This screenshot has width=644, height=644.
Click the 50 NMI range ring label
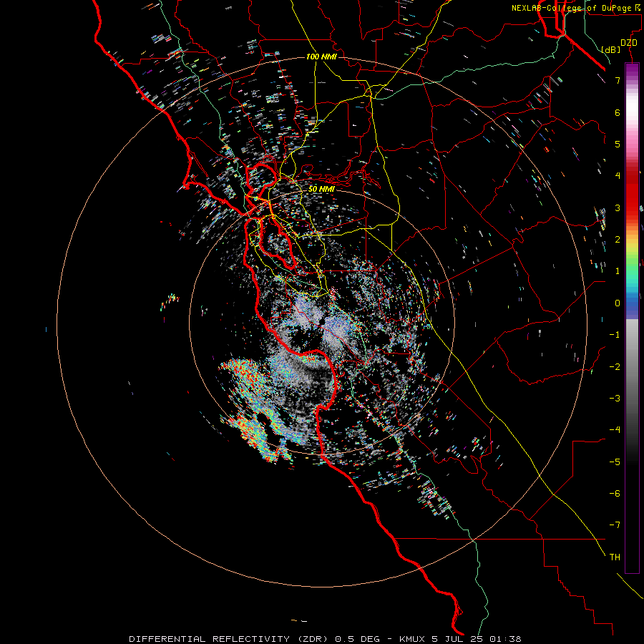[x=321, y=189]
